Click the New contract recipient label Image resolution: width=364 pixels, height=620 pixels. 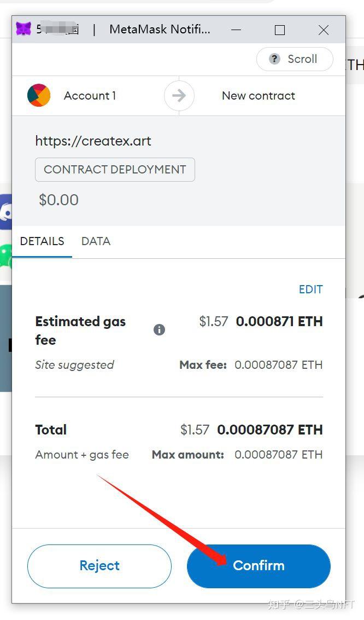coord(259,95)
